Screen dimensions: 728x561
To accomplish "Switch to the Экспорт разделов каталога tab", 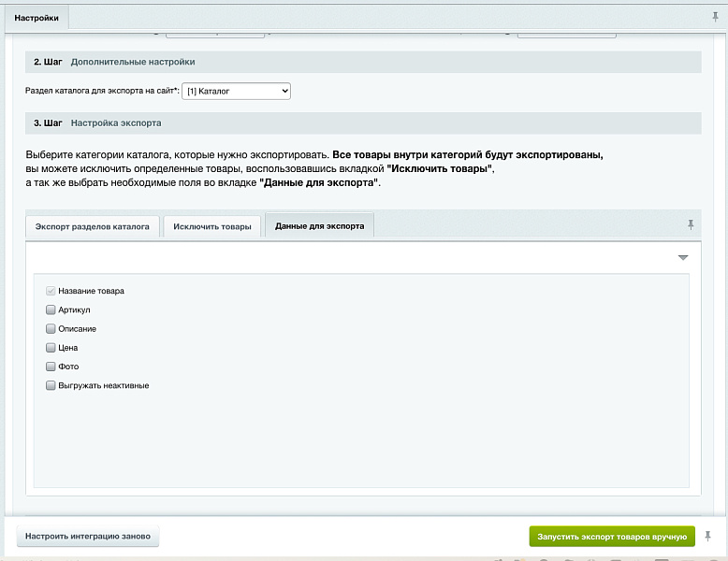I will [92, 226].
